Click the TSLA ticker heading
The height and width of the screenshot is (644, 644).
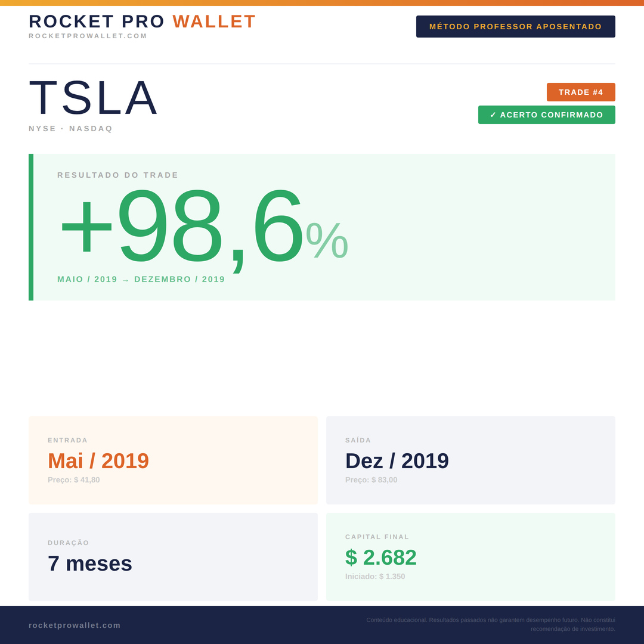point(94,98)
